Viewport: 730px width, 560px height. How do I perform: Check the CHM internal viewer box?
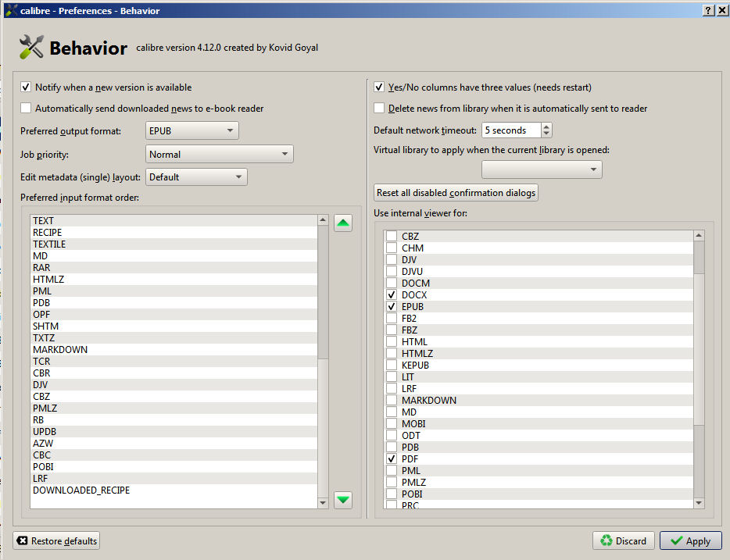pyautogui.click(x=392, y=248)
